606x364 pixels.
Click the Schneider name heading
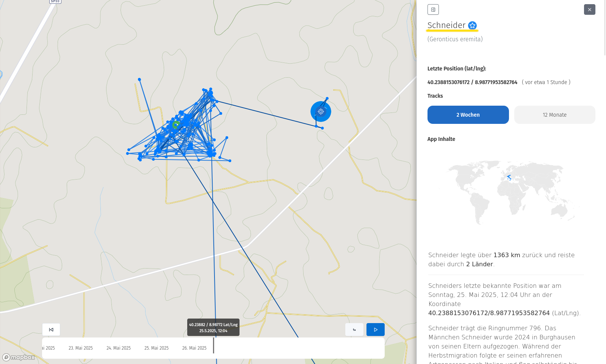click(x=446, y=25)
